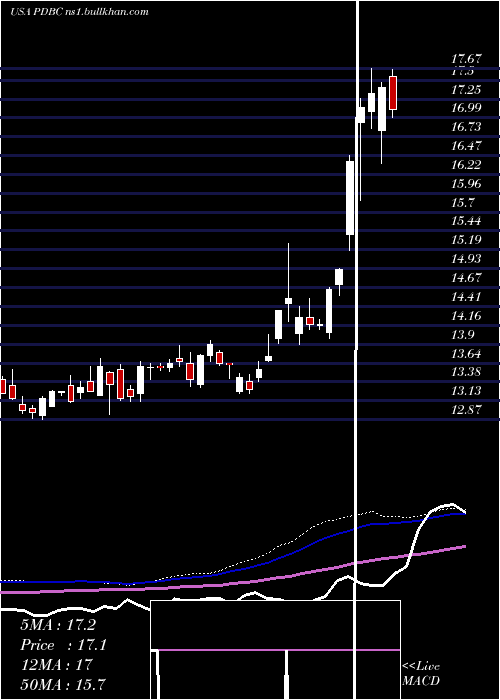Viewport: 500px width, 700px height.
Task: Click the 15.44 price axis label
Action: [x=466, y=221]
